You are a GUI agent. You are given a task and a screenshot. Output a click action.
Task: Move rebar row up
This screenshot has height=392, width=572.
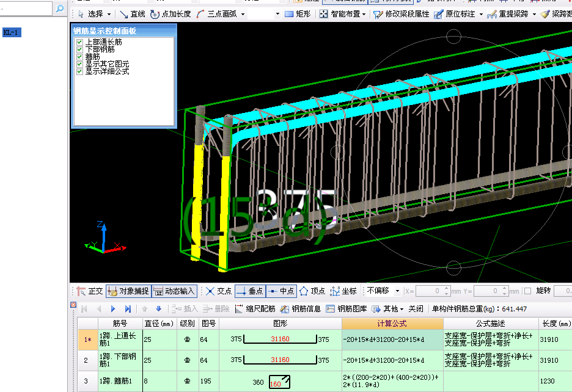[144, 309]
